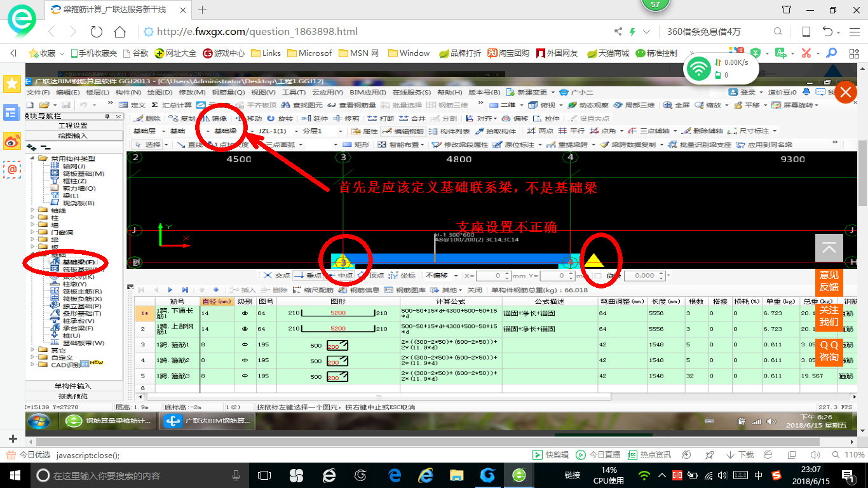Select the 打断 break tool
Screen dimensions: 868x488
[x=381, y=118]
